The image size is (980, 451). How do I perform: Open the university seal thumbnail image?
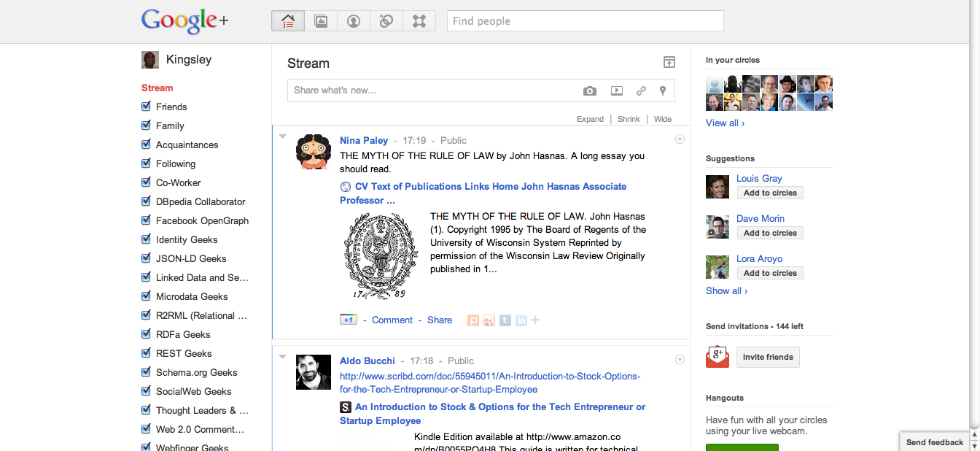381,255
